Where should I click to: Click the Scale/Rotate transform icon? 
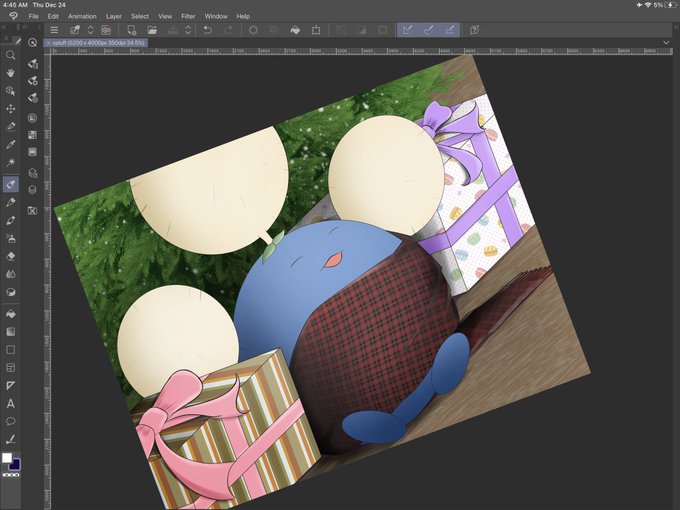pos(316,30)
